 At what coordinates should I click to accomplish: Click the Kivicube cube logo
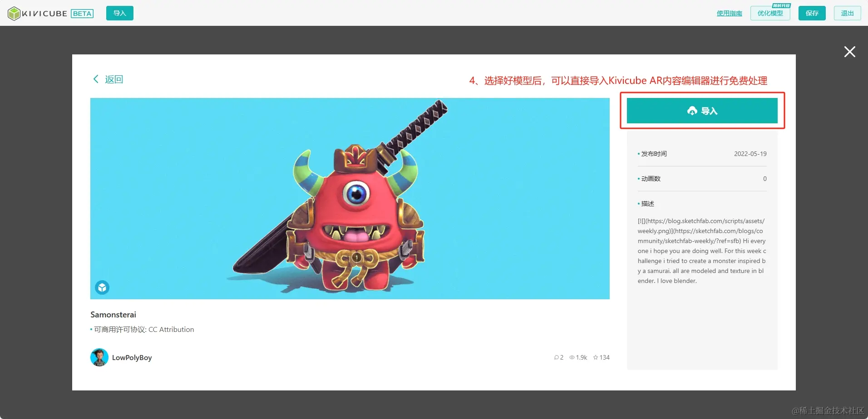[14, 14]
